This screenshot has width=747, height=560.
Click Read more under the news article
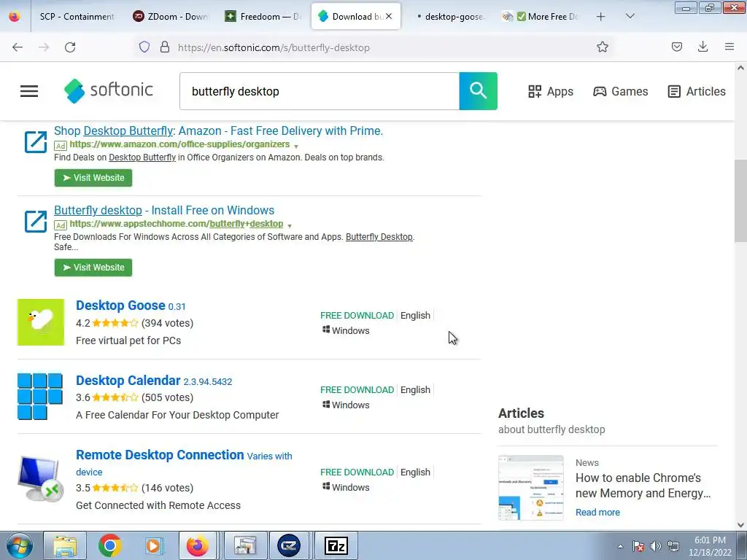tap(597, 513)
